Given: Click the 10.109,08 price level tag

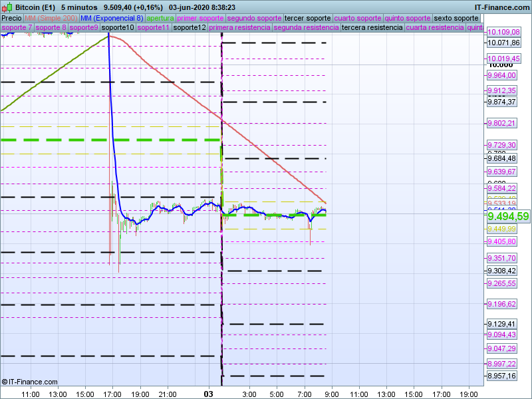Looking at the screenshot, I should 503,33.
